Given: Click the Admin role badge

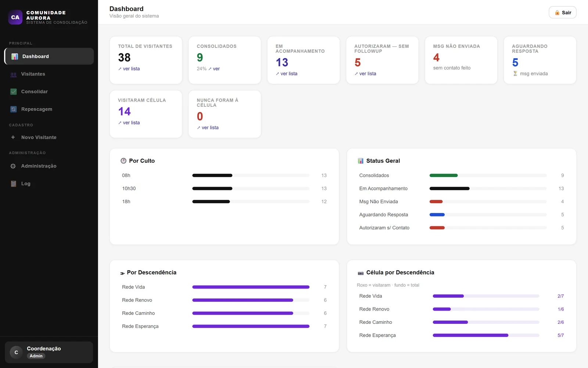Looking at the screenshot, I should pos(36,356).
